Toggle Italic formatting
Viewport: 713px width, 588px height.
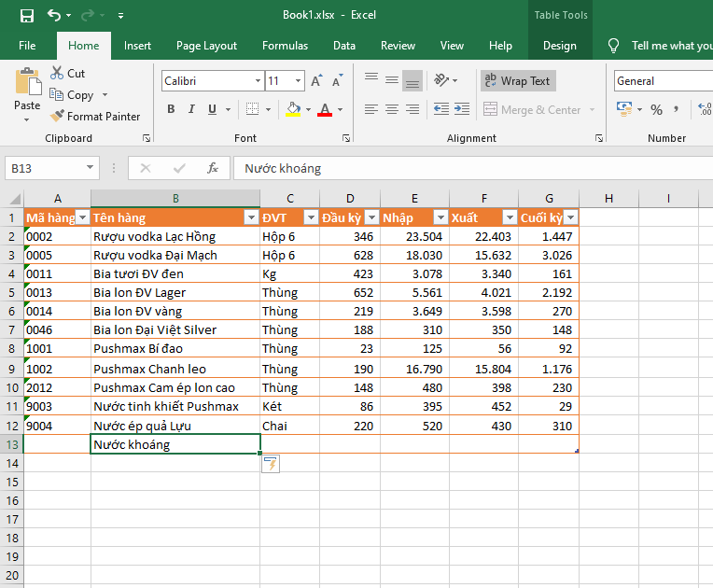tap(191, 109)
